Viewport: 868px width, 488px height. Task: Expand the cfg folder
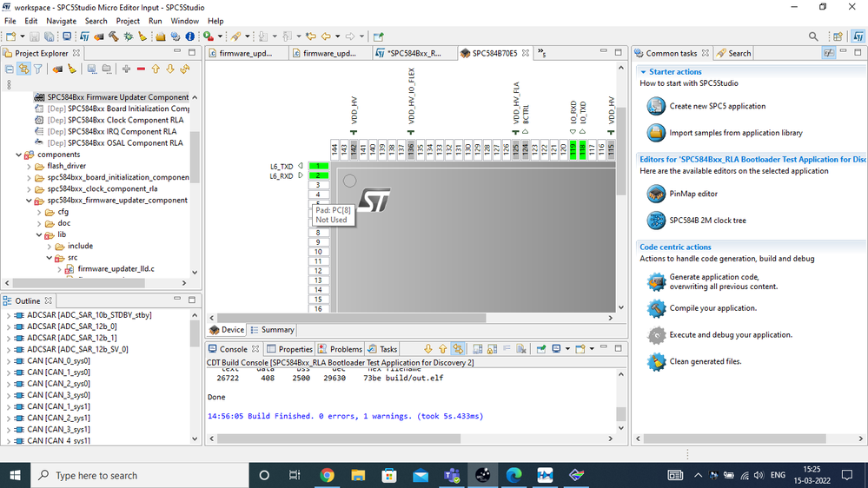pos(39,212)
